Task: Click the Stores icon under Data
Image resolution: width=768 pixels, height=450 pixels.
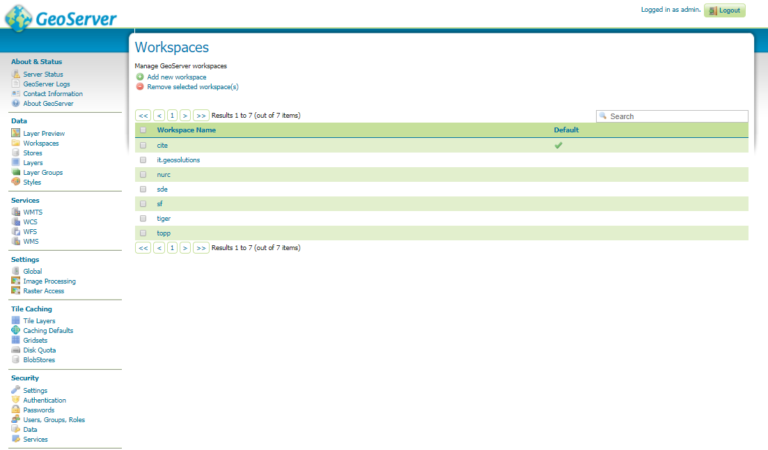Action: click(x=16, y=153)
